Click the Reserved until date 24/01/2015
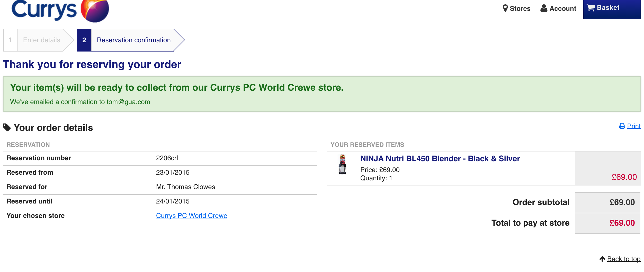Screen dimensions: 644x272 [173, 201]
